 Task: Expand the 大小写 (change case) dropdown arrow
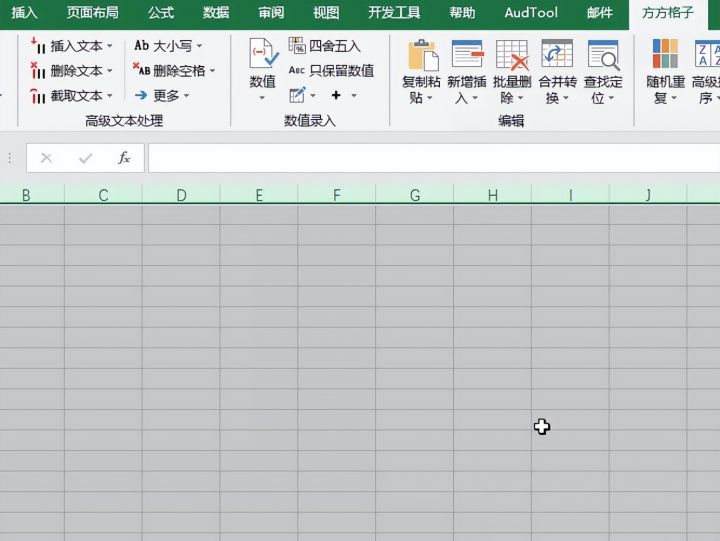point(199,46)
